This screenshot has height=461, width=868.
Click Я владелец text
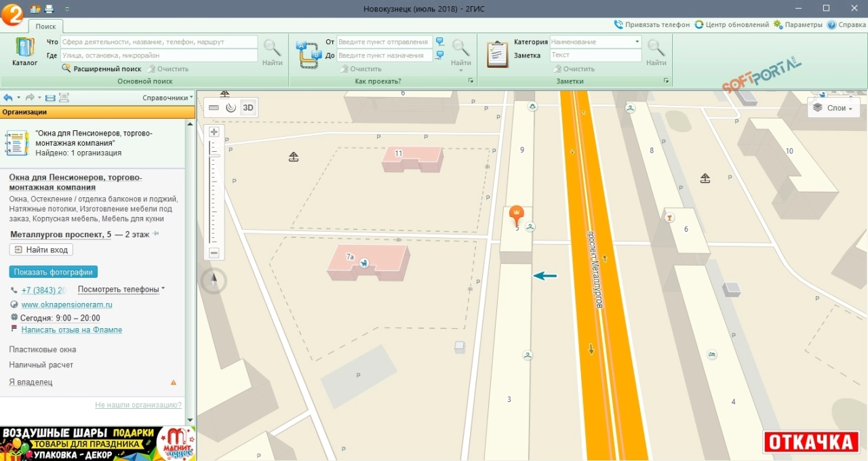click(x=31, y=382)
